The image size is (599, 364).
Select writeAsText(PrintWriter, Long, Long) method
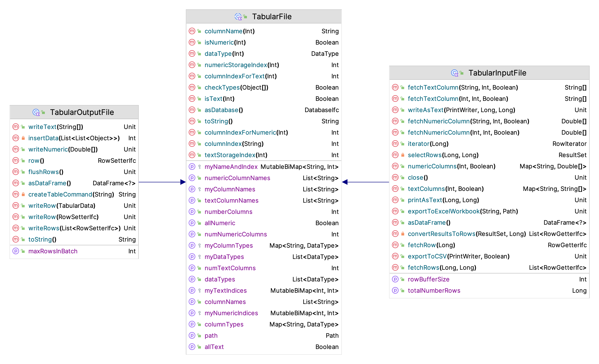point(489,110)
